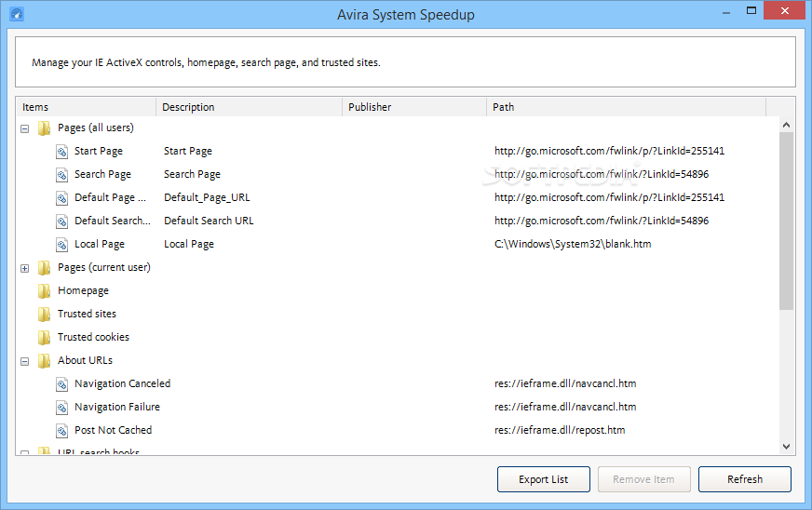Collapse the Pages (all users) tree node

[x=24, y=128]
